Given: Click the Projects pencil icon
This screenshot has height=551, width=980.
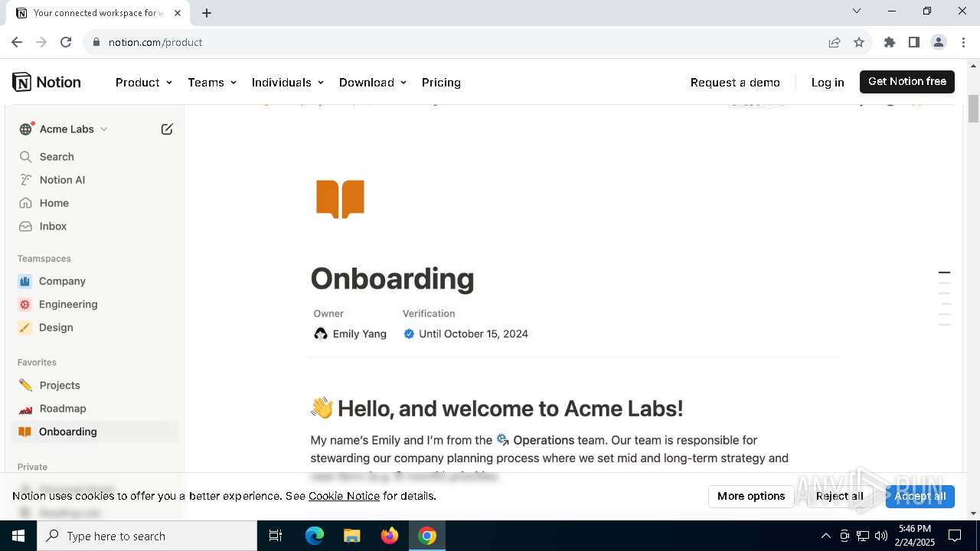Looking at the screenshot, I should click(x=26, y=386).
